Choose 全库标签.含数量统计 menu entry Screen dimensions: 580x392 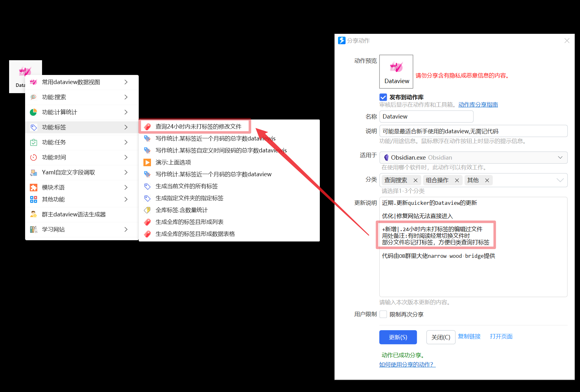coord(229,210)
